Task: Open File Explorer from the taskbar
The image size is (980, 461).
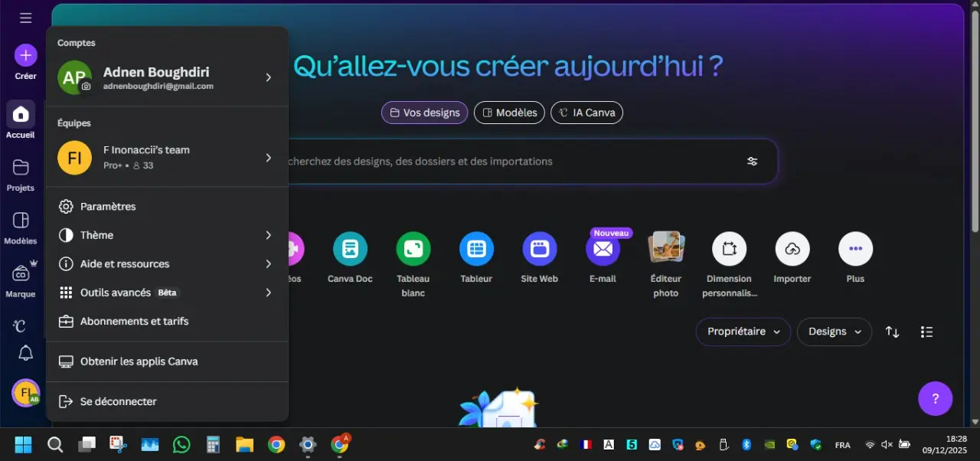Action: pyautogui.click(x=244, y=444)
